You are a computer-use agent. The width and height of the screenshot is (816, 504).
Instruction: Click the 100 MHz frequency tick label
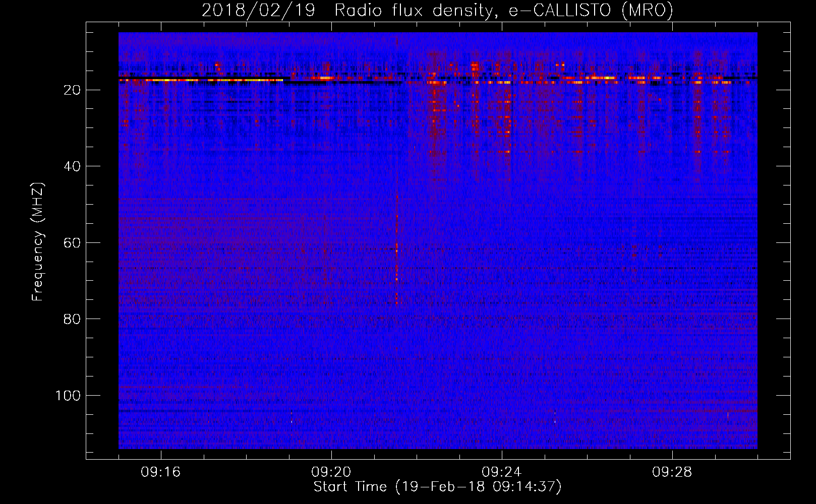pyautogui.click(x=68, y=396)
